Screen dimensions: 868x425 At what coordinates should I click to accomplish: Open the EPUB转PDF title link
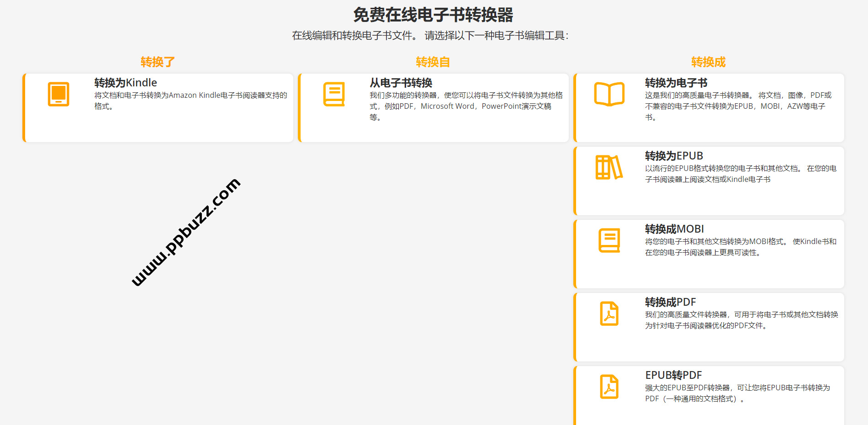click(x=673, y=375)
